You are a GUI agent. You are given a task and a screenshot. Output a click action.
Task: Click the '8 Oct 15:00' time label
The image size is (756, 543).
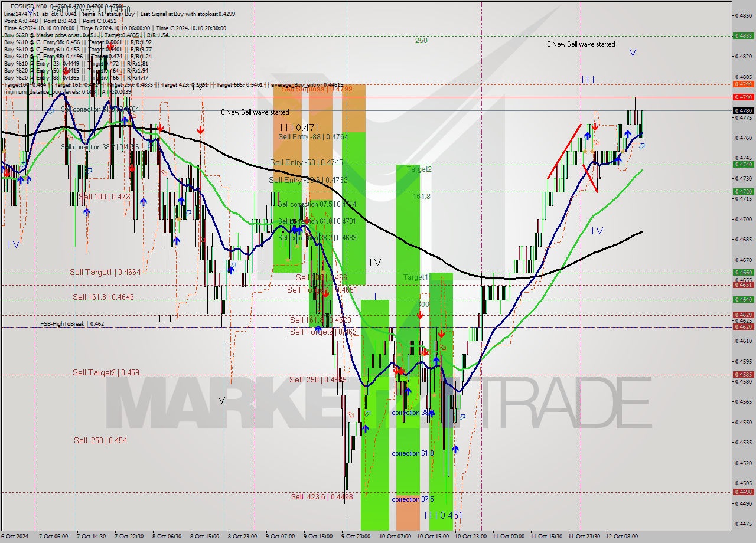205,537
